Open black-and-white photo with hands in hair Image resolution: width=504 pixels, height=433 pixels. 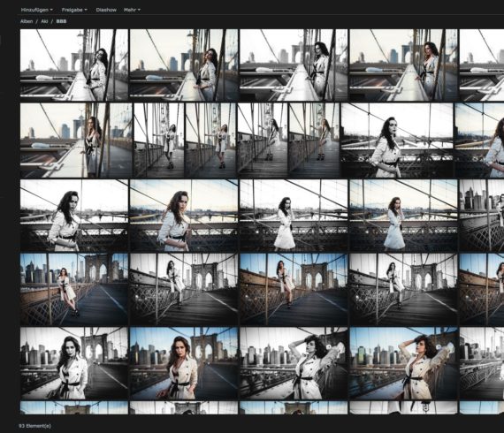294,363
